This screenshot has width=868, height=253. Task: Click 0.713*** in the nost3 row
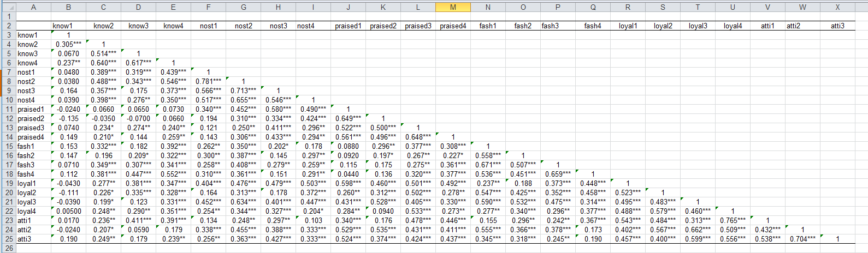[243, 91]
